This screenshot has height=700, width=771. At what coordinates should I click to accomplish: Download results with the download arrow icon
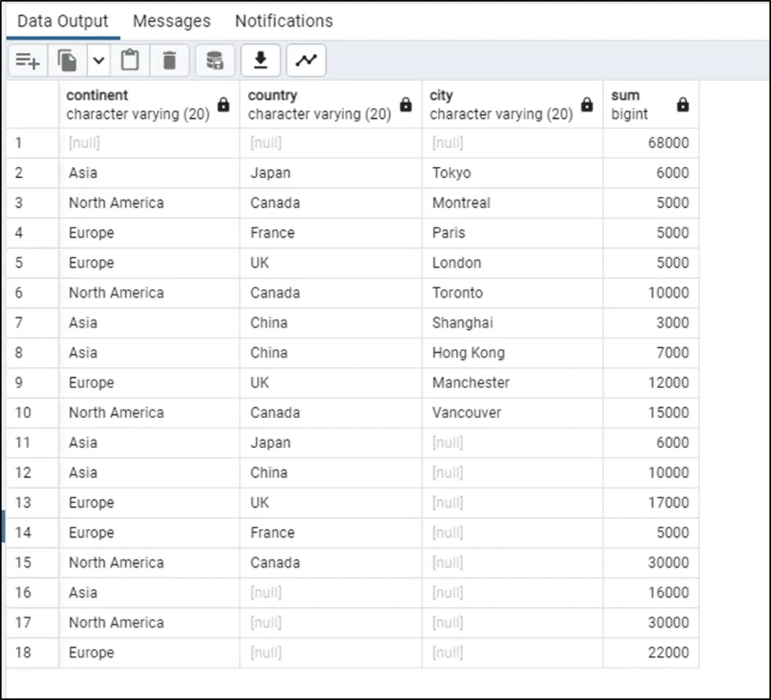pyautogui.click(x=261, y=61)
